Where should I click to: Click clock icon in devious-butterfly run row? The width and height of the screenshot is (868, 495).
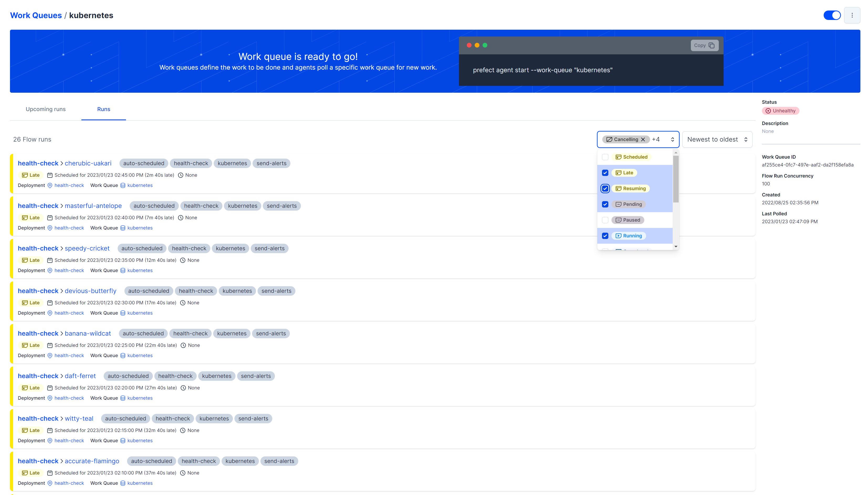(x=182, y=303)
